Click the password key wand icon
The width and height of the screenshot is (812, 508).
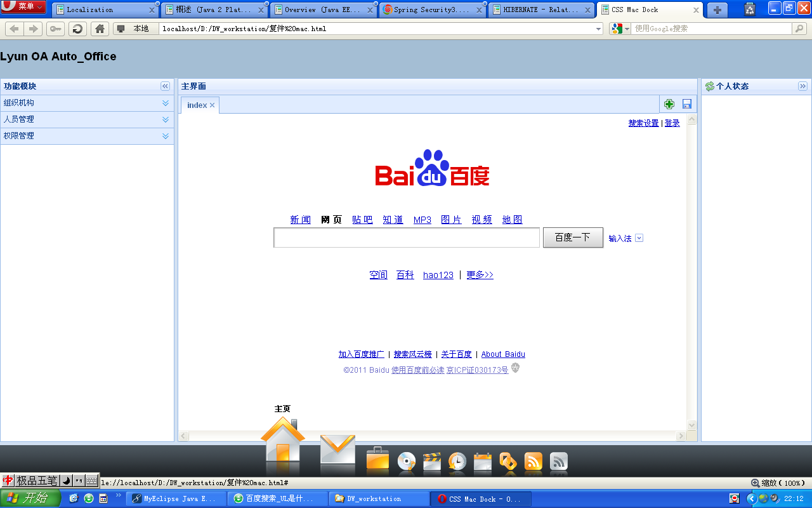(x=55, y=29)
